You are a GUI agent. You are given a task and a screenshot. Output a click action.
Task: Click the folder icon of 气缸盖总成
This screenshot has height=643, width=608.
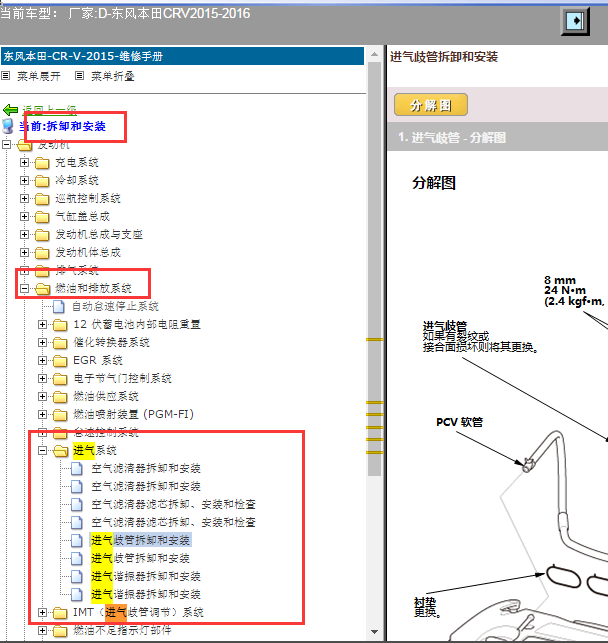click(x=42, y=217)
